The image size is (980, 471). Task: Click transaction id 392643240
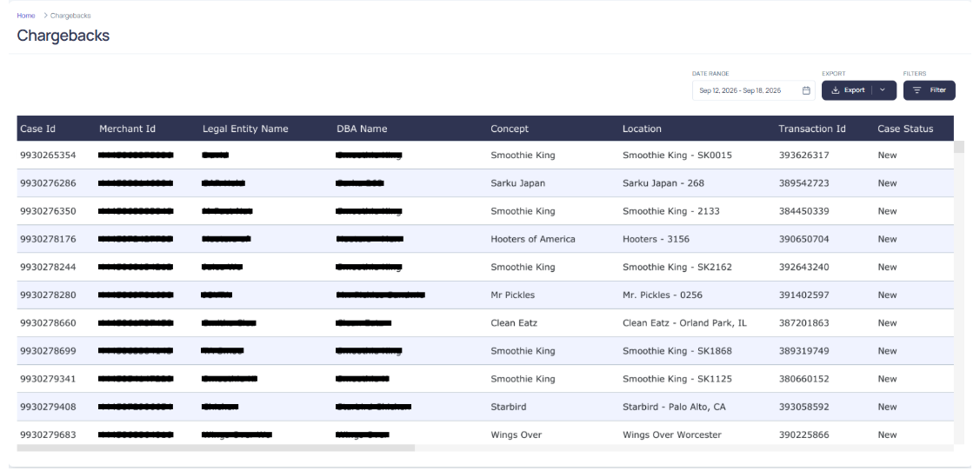803,268
